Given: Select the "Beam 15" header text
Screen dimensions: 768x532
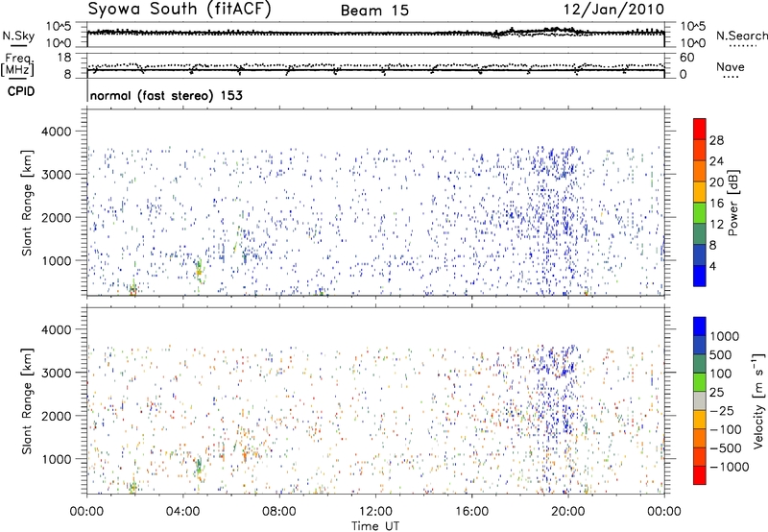Looking at the screenshot, I should click(x=374, y=11).
